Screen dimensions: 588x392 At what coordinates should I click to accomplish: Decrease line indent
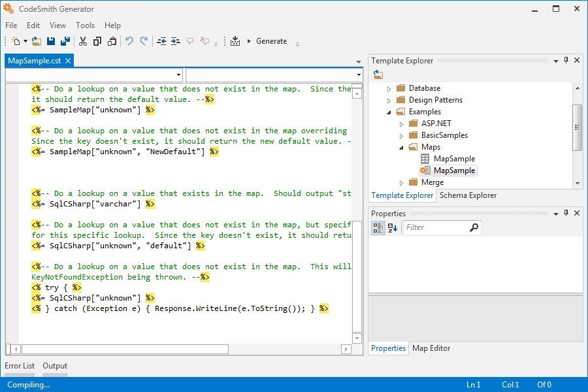click(161, 41)
